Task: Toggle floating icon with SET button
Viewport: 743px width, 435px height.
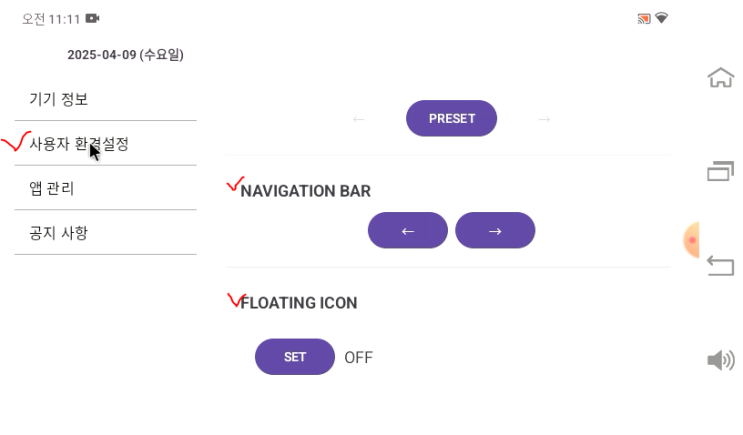Action: pos(295,357)
